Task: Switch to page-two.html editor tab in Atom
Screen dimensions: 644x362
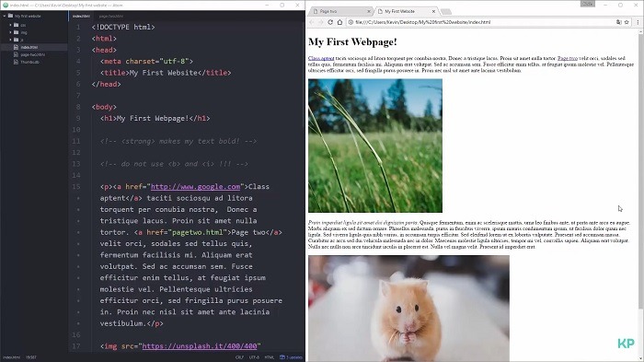Action: pos(111,16)
